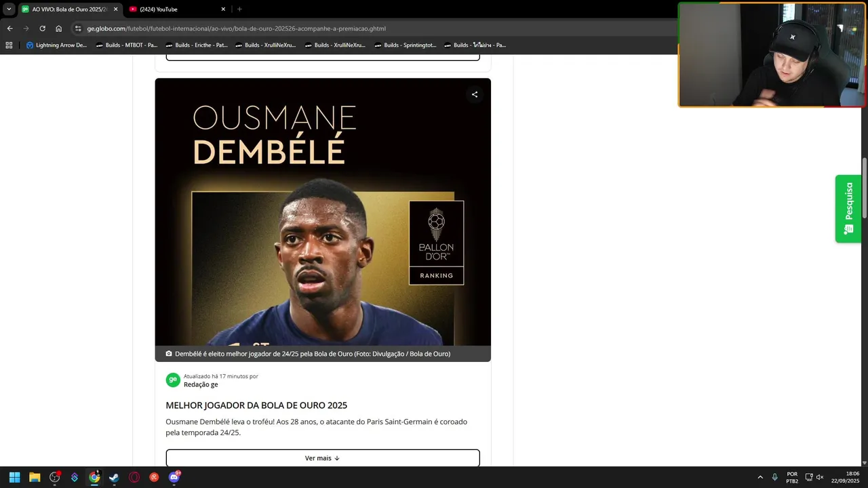Open Builds - MTBOT bookmark

pyautogui.click(x=127, y=45)
